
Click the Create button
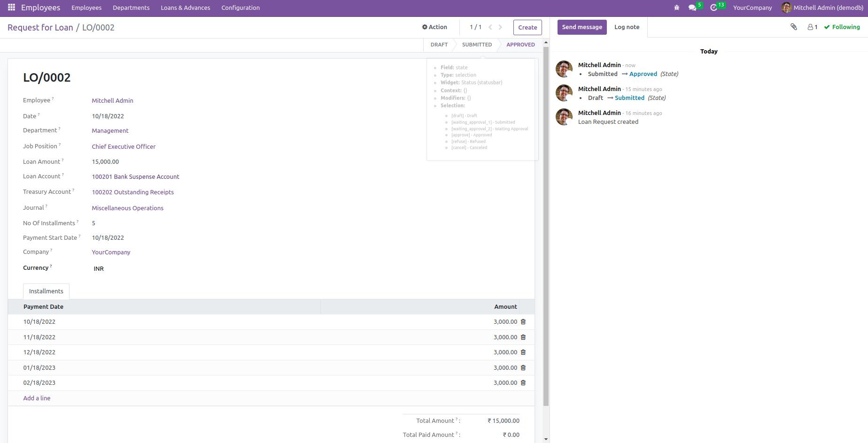click(x=527, y=27)
